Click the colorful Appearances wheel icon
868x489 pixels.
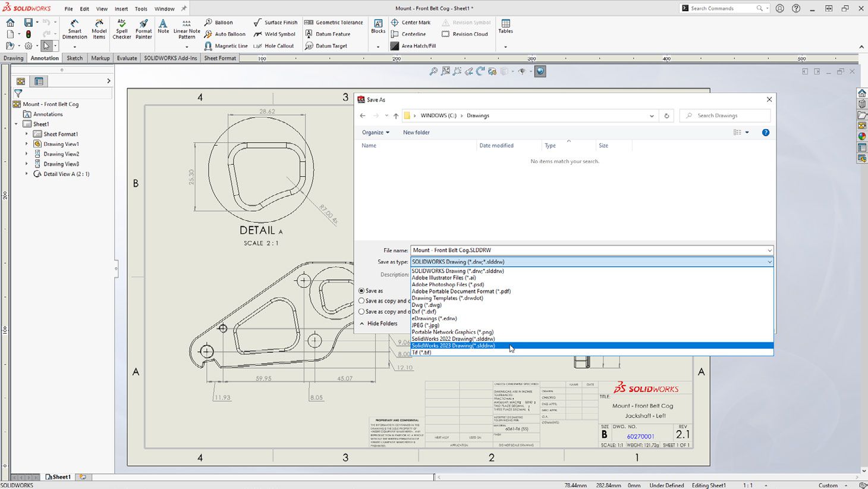(863, 136)
